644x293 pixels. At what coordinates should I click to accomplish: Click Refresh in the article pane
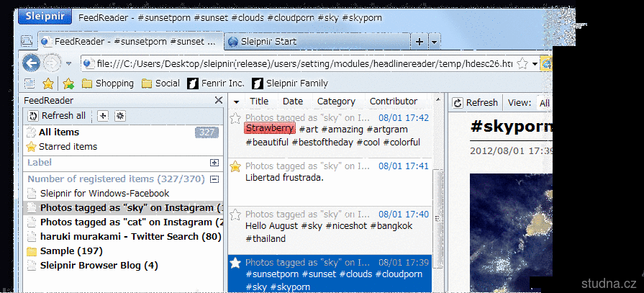[x=475, y=103]
